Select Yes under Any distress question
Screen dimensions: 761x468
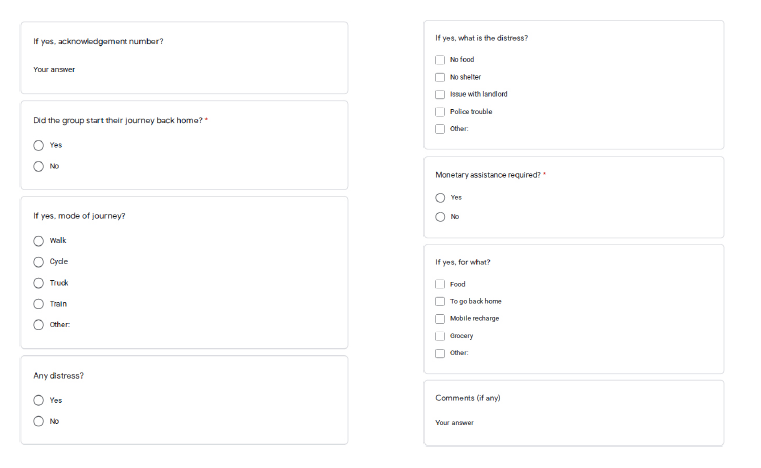point(39,400)
